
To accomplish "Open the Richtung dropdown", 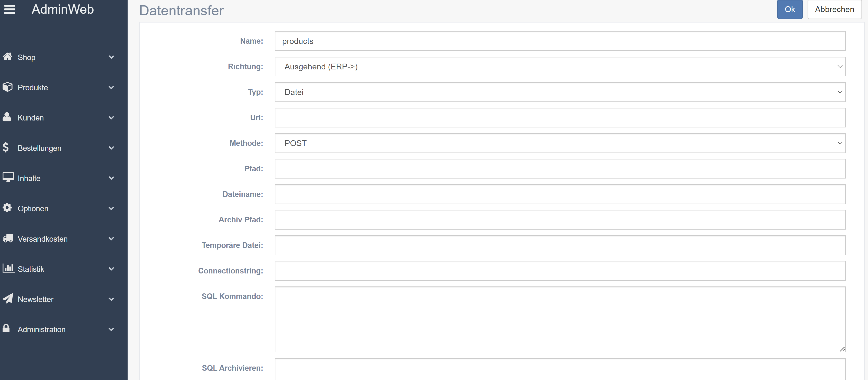I will (560, 67).
